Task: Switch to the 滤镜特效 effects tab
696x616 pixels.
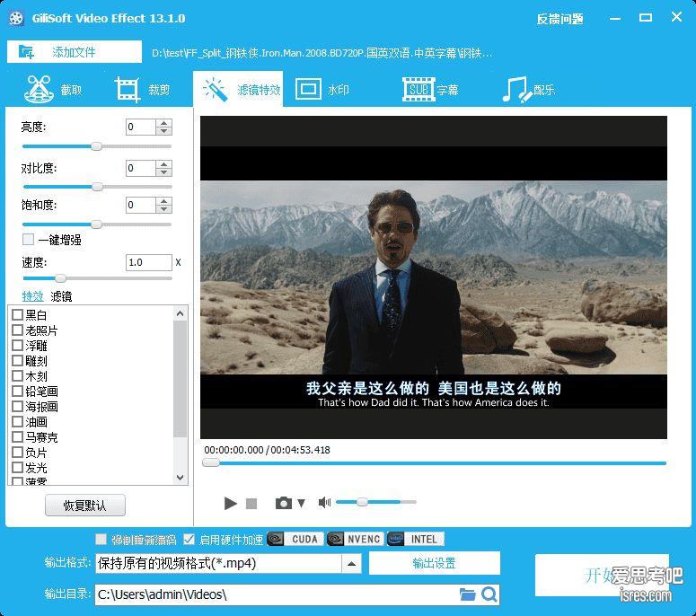Action: (x=238, y=89)
